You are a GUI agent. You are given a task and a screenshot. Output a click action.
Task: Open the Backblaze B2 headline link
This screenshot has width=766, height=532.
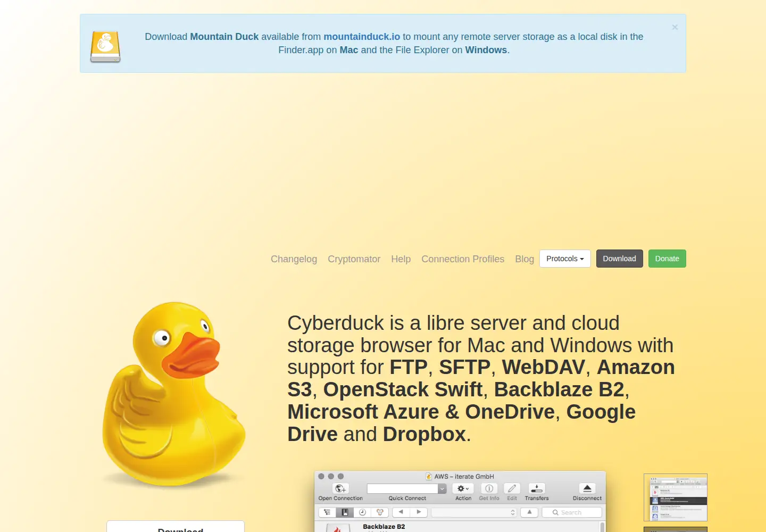point(559,390)
